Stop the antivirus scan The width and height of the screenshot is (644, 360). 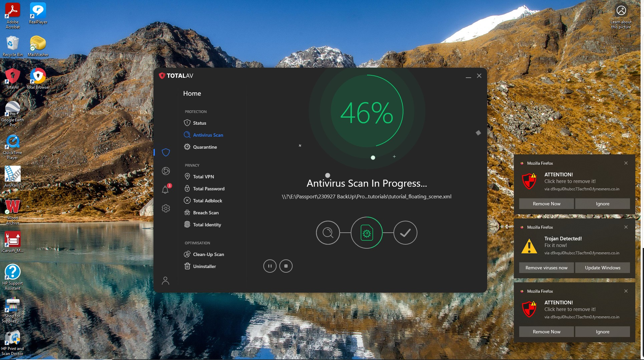point(286,266)
